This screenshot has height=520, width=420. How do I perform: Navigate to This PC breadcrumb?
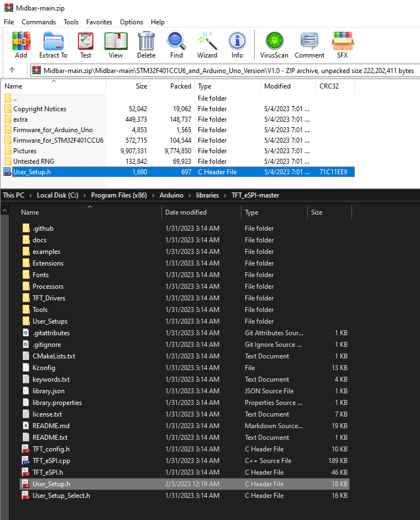click(14, 195)
